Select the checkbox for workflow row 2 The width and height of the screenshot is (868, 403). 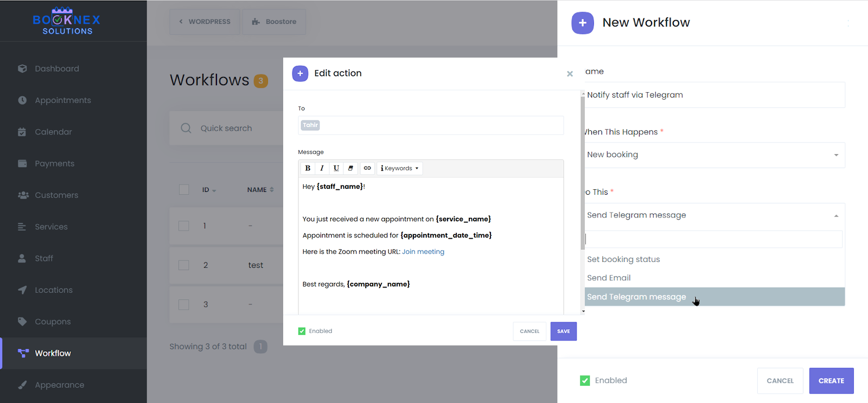coord(184,265)
